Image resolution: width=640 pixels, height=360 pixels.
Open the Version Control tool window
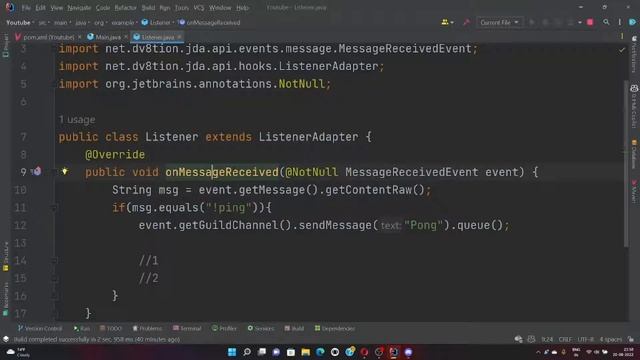point(40,329)
